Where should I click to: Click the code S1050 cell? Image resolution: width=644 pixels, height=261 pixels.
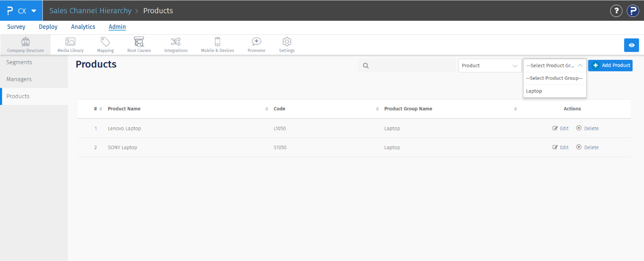coord(280,147)
